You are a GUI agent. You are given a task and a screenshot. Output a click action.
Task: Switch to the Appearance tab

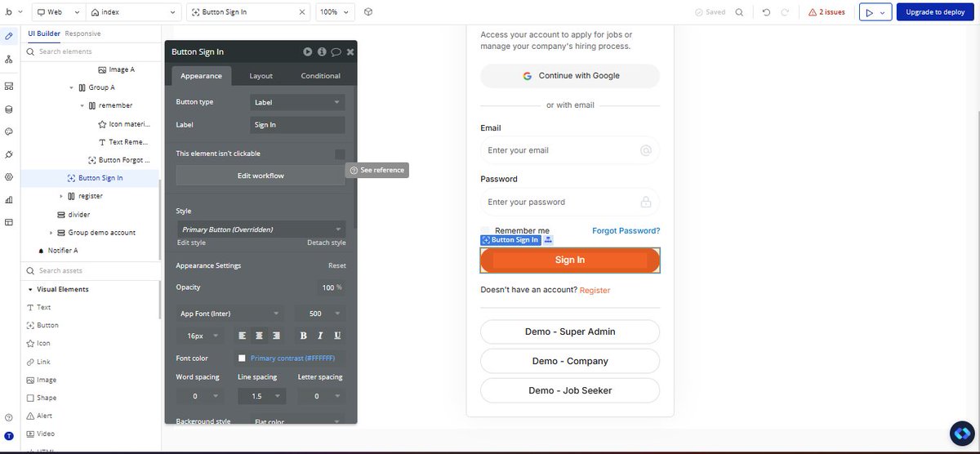point(201,75)
